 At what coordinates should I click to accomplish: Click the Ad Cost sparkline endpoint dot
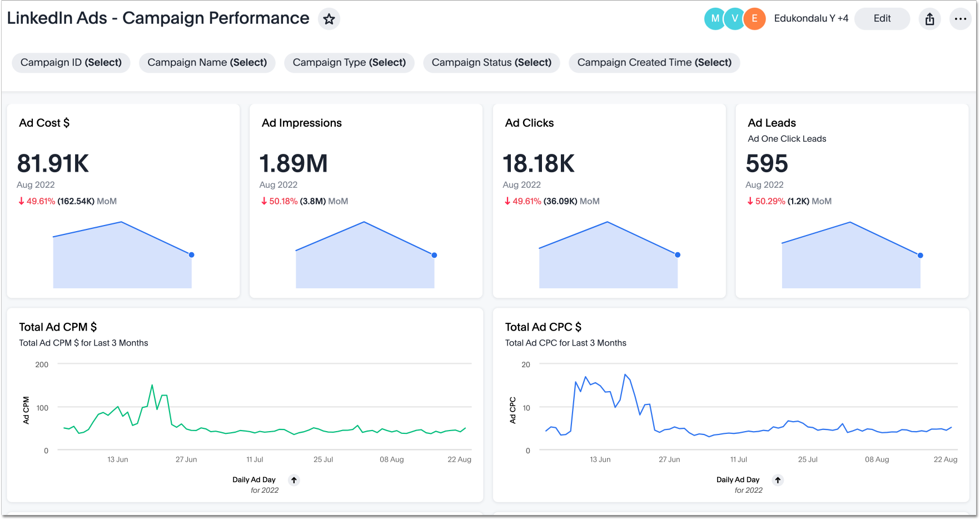click(x=192, y=255)
